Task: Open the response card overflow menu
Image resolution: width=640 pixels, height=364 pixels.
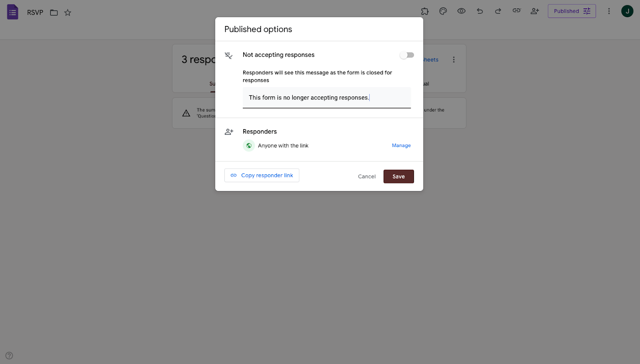Action: [x=454, y=59]
